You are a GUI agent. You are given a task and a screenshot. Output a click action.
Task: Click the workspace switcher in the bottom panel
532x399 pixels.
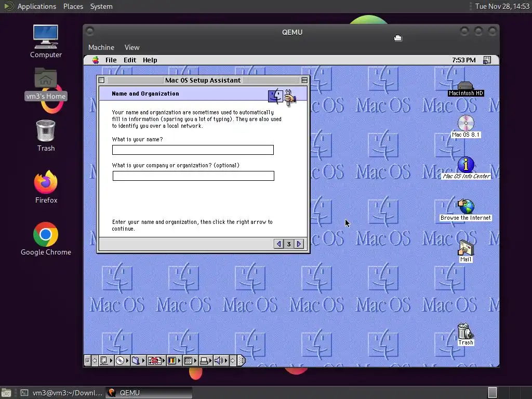493,393
